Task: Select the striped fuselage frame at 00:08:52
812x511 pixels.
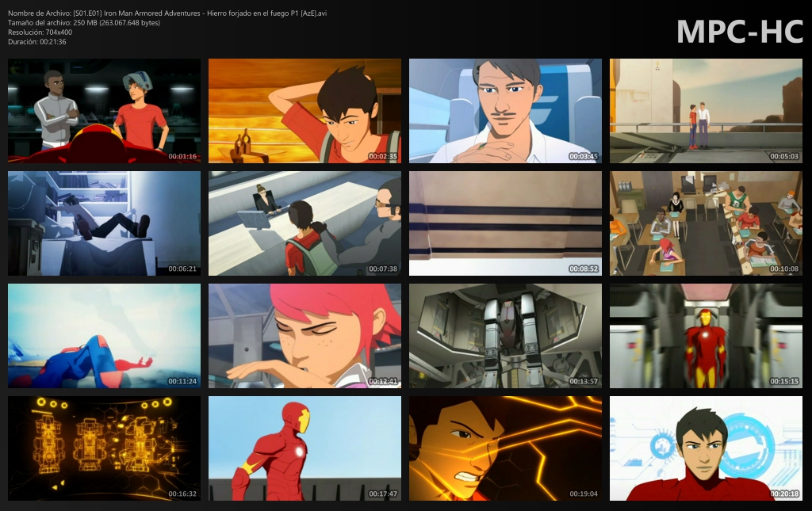Action: click(505, 223)
